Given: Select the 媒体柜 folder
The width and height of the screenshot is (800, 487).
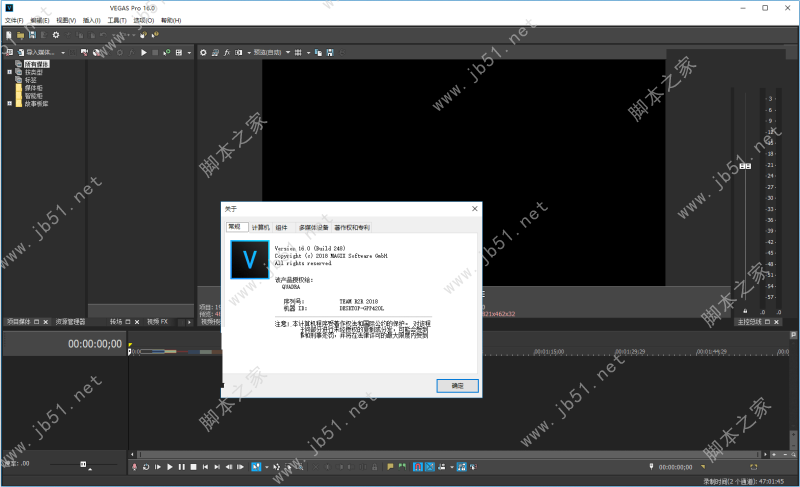Looking at the screenshot, I should click(x=34, y=88).
